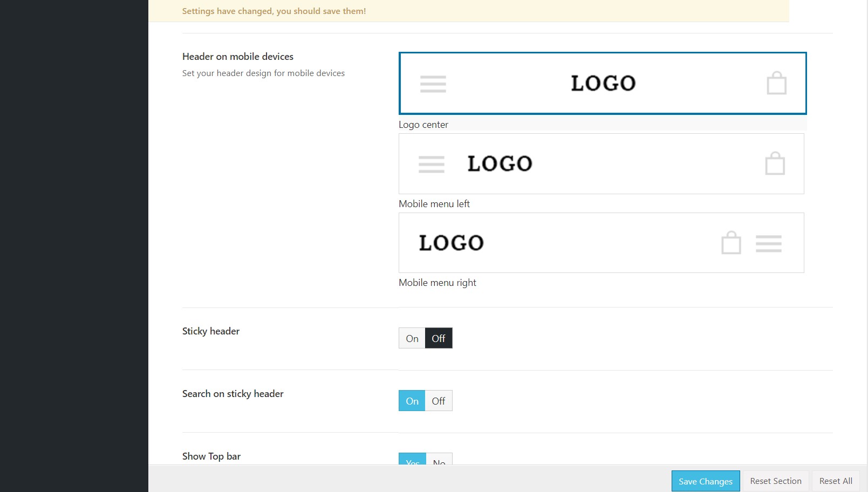Turn Sticky header On
The height and width of the screenshot is (492, 868).
click(412, 338)
